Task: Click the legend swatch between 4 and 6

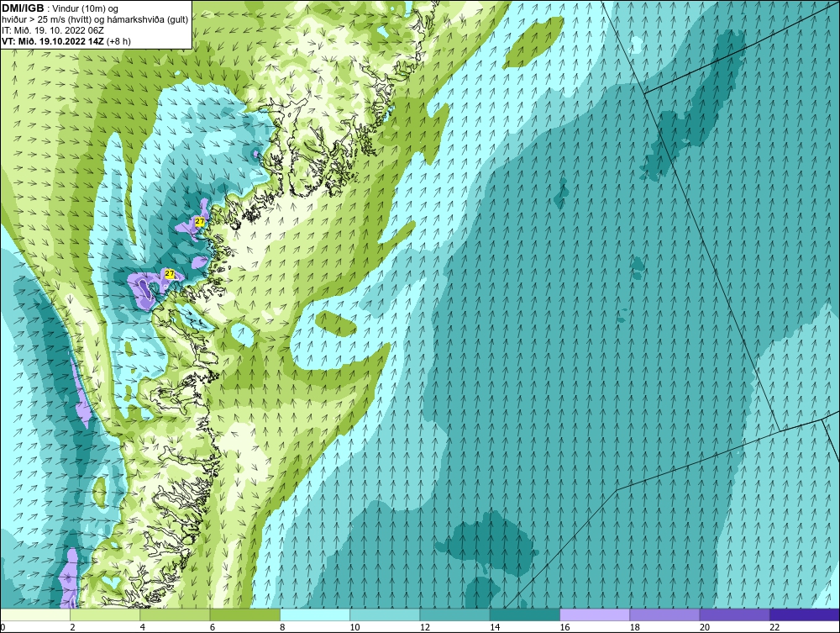Action: (x=176, y=615)
